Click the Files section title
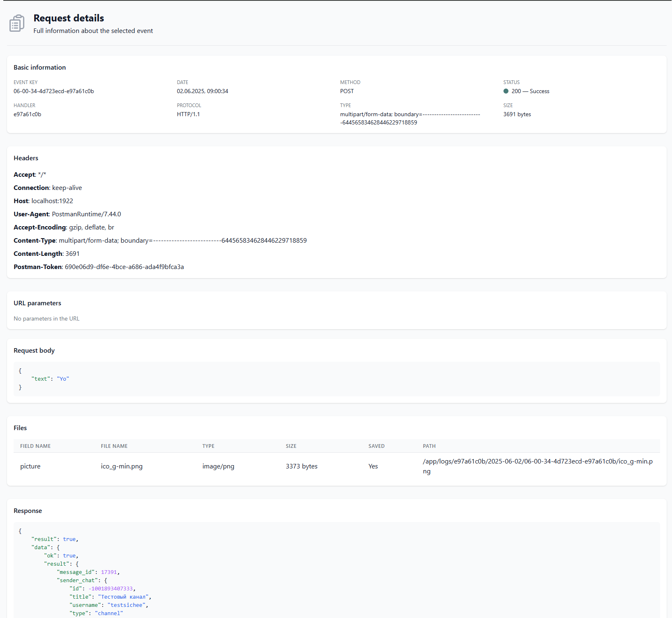Image resolution: width=672 pixels, height=618 pixels. (20, 428)
